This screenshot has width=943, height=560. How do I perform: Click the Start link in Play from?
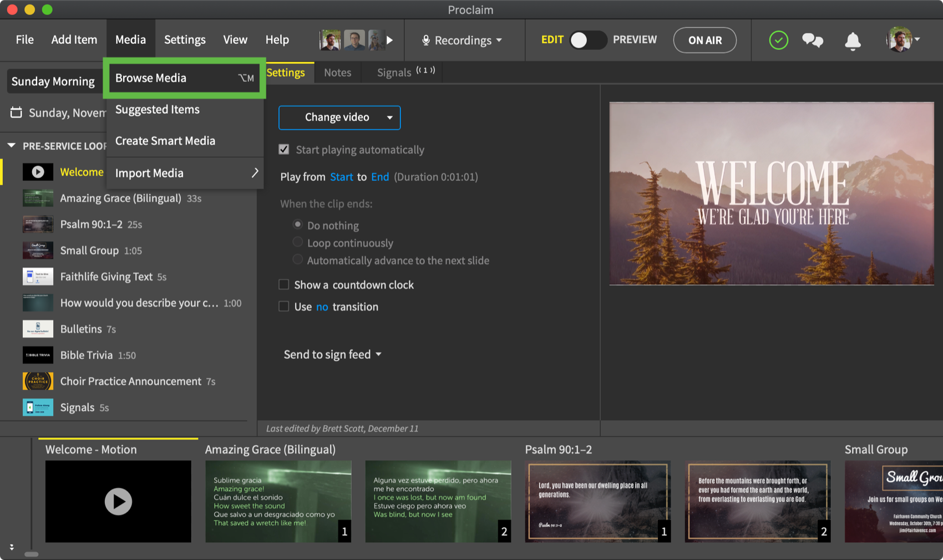pos(341,176)
